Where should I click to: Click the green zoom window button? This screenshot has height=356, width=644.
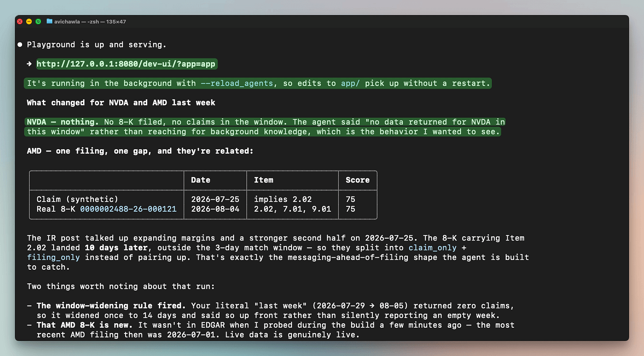pos(38,21)
